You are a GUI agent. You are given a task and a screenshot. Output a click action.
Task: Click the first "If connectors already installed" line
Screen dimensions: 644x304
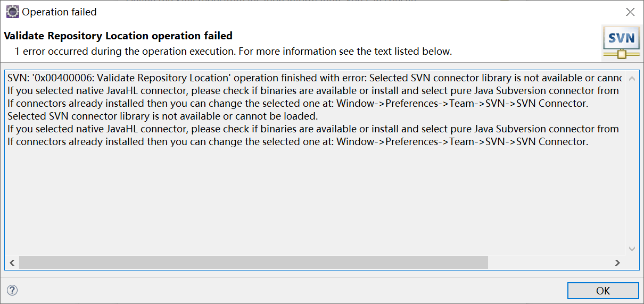pyautogui.click(x=298, y=104)
